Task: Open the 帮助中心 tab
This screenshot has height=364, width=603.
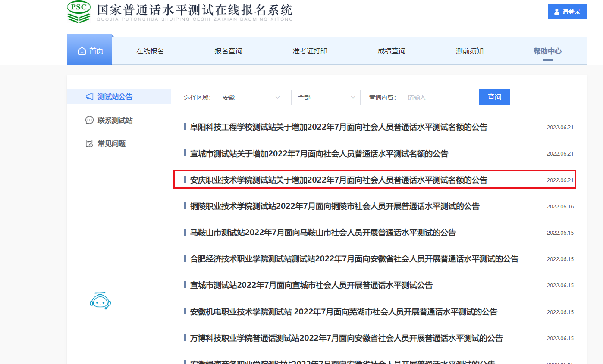Action: tap(547, 51)
